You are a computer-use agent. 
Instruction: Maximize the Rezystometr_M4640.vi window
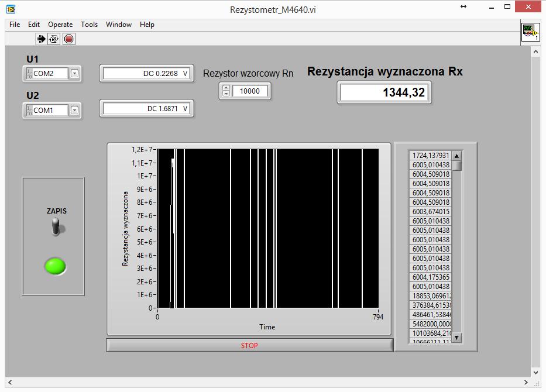[507, 6]
